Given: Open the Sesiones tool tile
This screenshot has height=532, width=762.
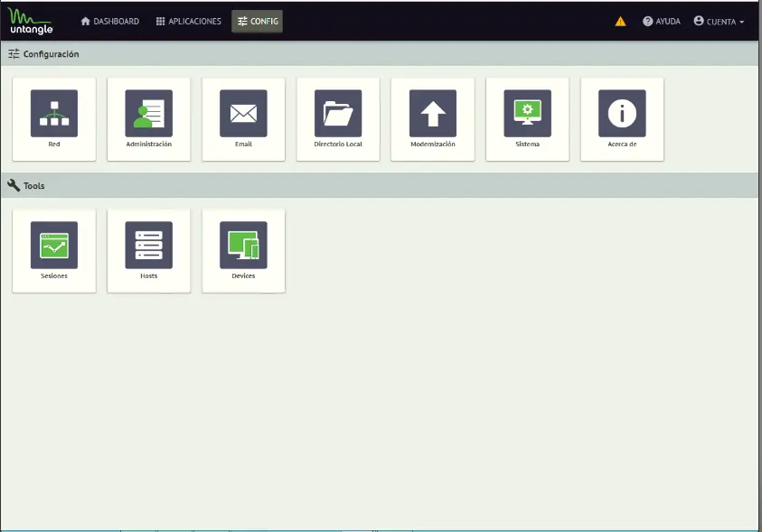Looking at the screenshot, I should point(54,251).
